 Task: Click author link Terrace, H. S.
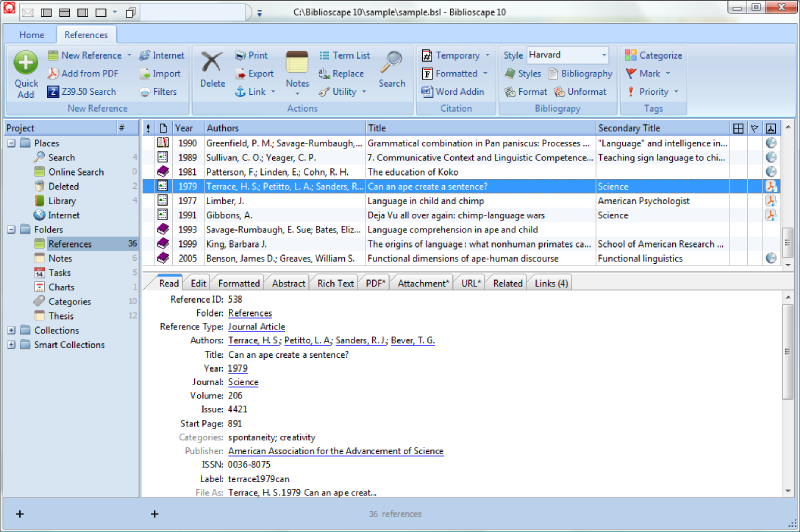pyautogui.click(x=255, y=340)
